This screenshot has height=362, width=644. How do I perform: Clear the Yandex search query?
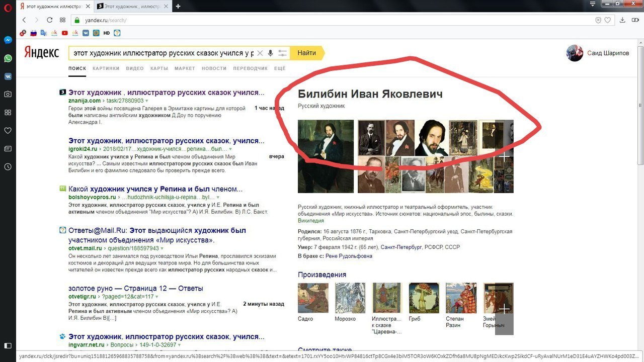[260, 53]
